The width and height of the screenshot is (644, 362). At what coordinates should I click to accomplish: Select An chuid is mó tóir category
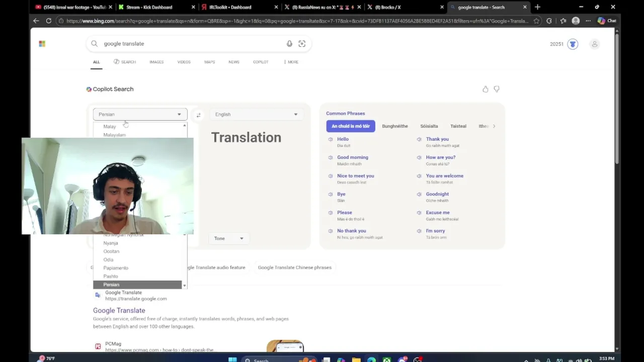pyautogui.click(x=351, y=126)
